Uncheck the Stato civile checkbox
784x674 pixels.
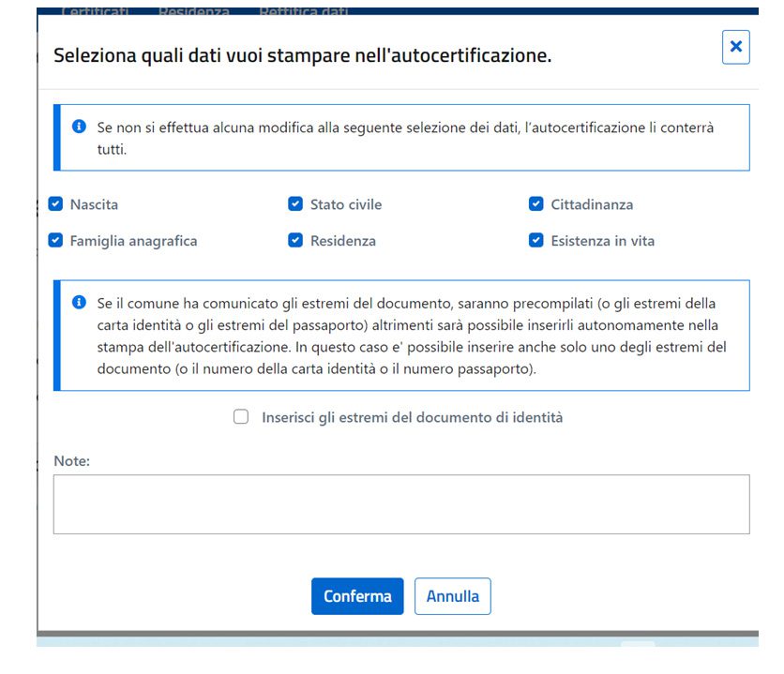point(295,203)
